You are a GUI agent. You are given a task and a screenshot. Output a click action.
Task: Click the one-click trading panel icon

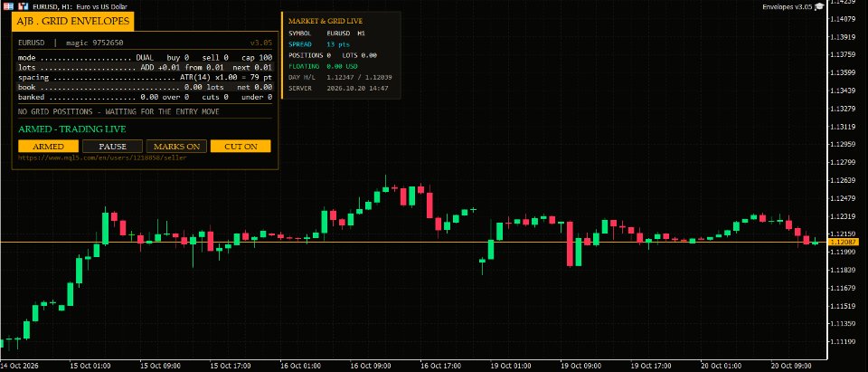coord(8,6)
